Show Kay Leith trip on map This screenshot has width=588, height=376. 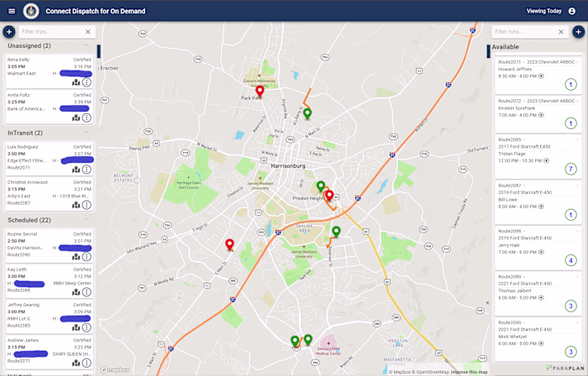click(x=76, y=292)
